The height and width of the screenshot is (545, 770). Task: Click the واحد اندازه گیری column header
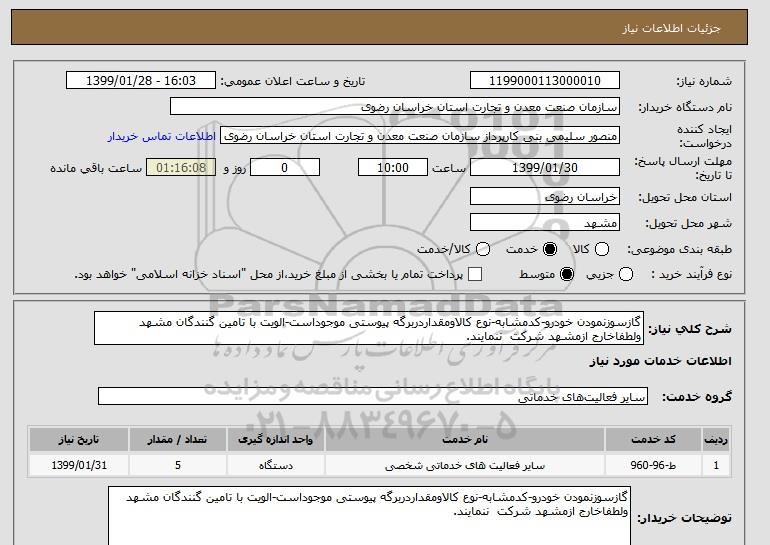275,439
